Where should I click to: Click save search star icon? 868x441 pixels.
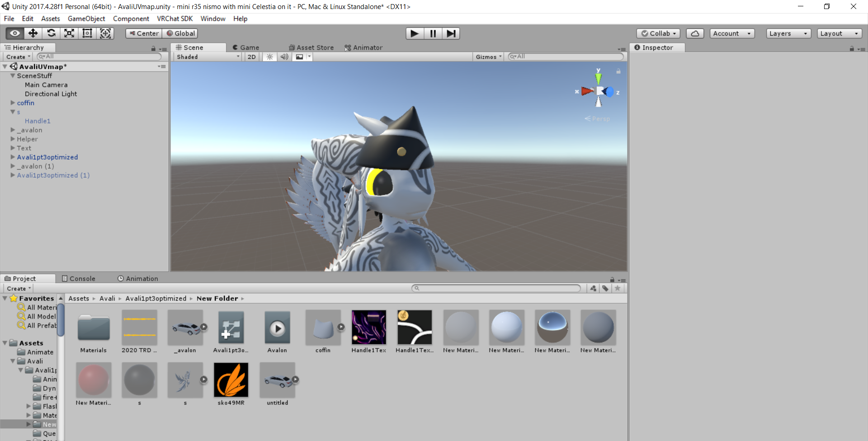pos(618,288)
